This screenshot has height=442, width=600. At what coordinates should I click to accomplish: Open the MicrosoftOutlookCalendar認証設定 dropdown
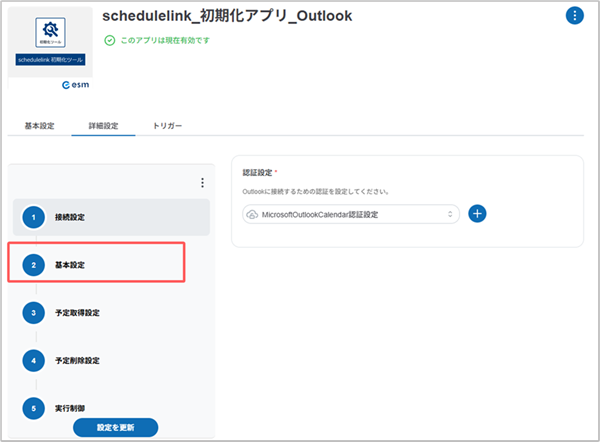click(x=350, y=214)
